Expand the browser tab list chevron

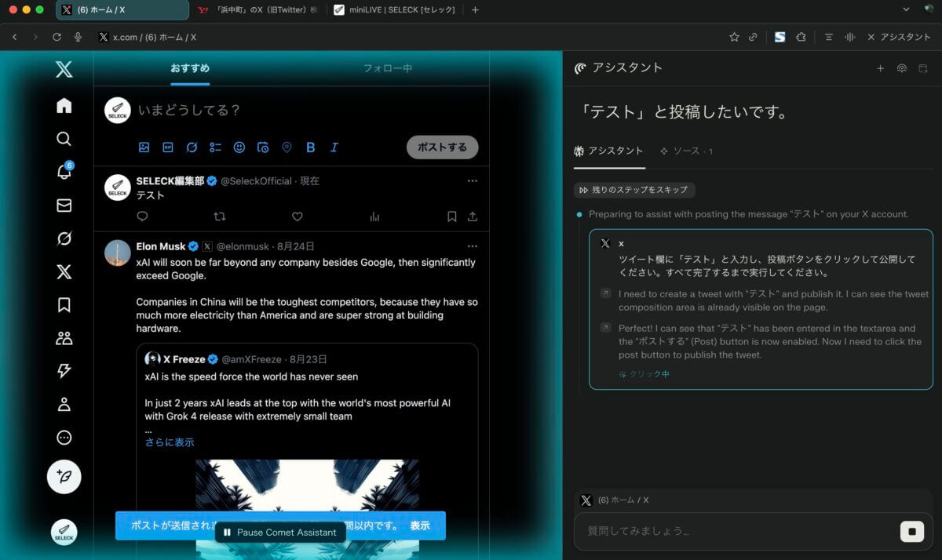point(906,10)
